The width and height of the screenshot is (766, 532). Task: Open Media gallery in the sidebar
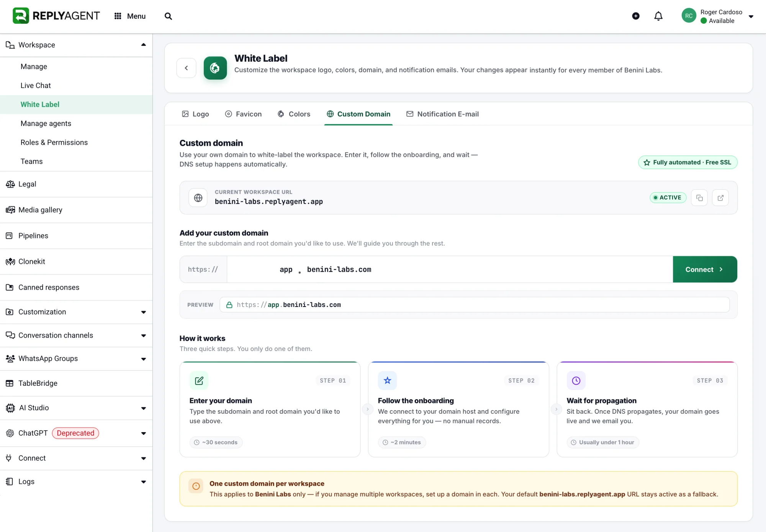[76, 210]
